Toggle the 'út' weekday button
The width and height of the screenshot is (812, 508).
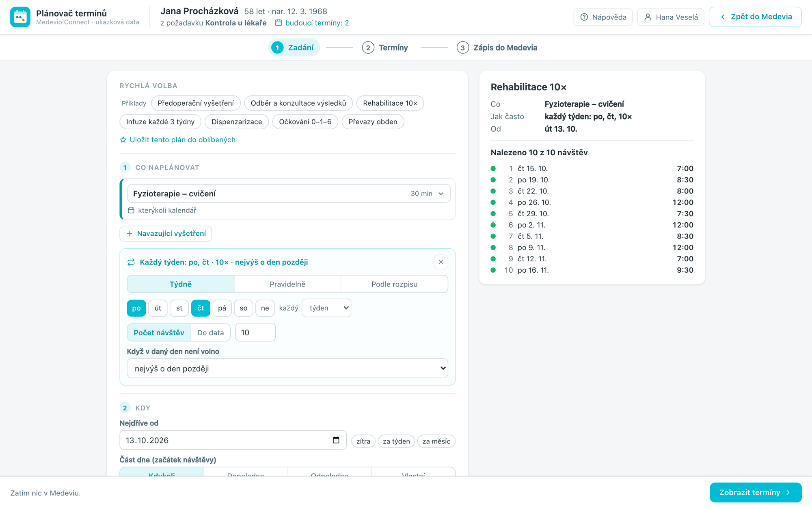click(158, 308)
